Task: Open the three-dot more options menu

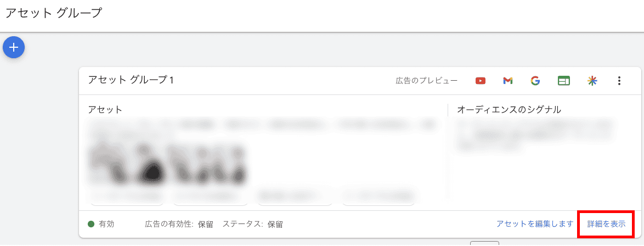Action: pos(619,81)
